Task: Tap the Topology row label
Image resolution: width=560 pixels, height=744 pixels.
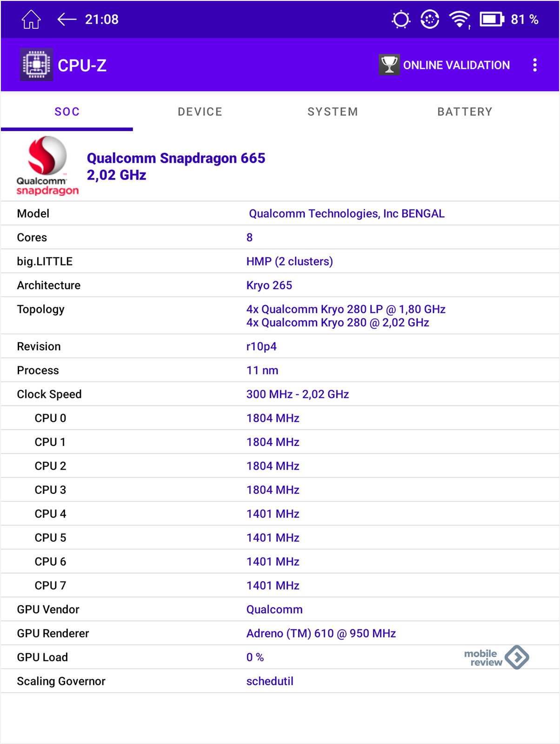Action: [40, 310]
